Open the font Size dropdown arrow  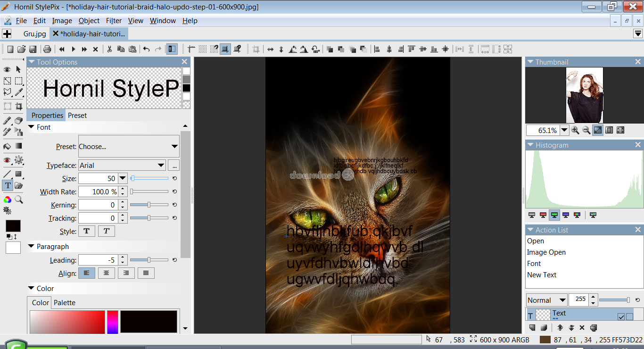point(123,178)
